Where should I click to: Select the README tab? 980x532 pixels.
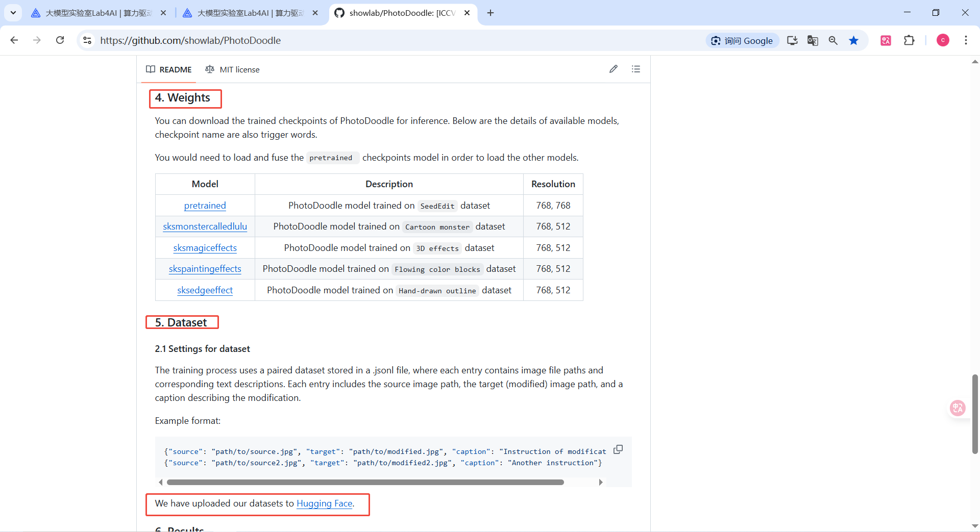coord(169,69)
